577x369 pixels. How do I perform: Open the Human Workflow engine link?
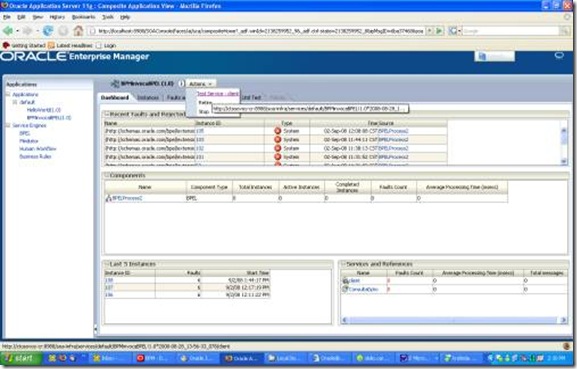[38, 149]
